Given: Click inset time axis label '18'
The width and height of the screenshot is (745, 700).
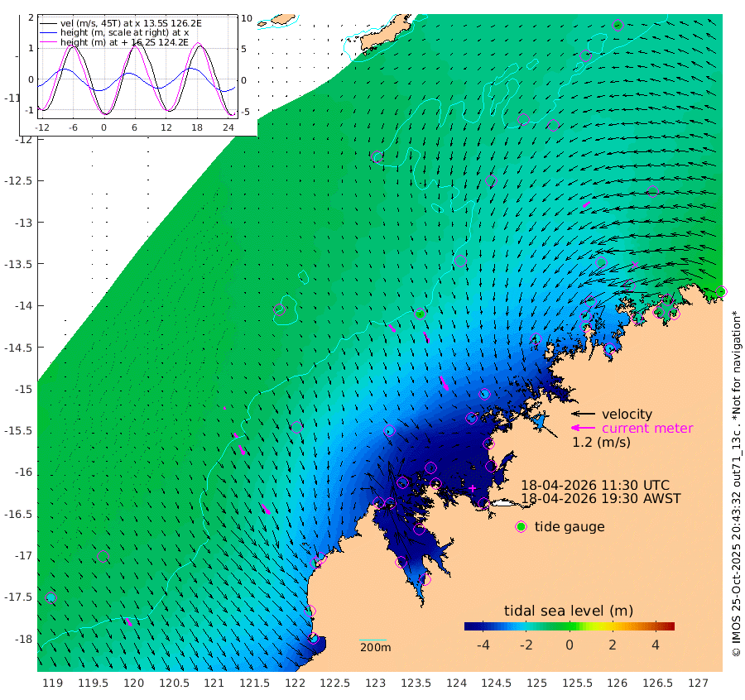Looking at the screenshot, I should [197, 127].
